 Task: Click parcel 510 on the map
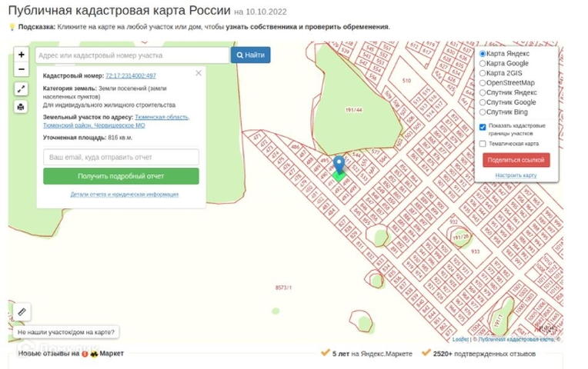[406, 80]
